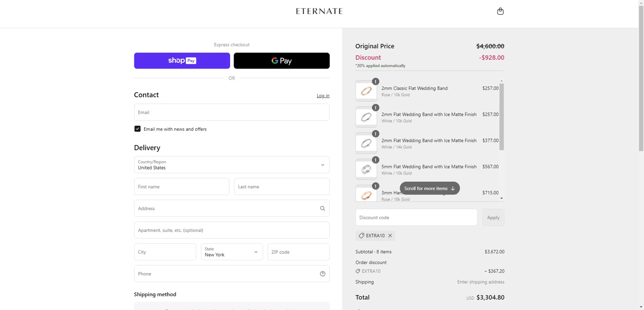Click 'Enter shipping address' text
Image resolution: width=644 pixels, height=310 pixels.
tap(481, 282)
